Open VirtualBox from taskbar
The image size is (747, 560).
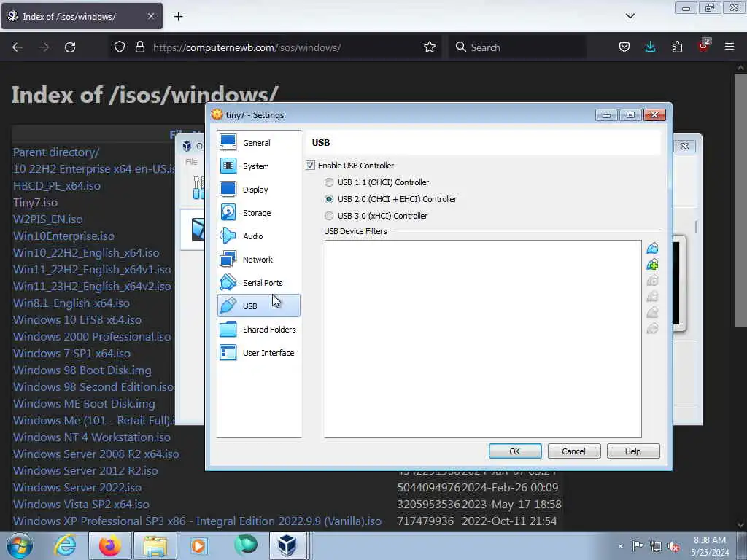click(287, 545)
